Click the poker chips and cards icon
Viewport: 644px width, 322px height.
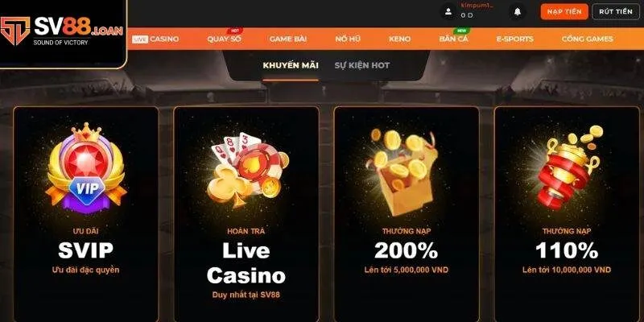(x=246, y=169)
